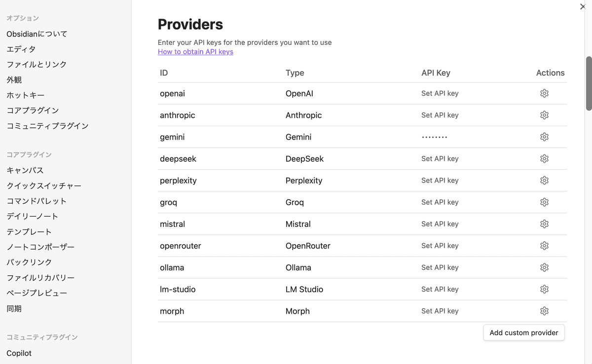This screenshot has height=364, width=592.
Task: Click the mistral row gear icon
Action: (x=544, y=224)
